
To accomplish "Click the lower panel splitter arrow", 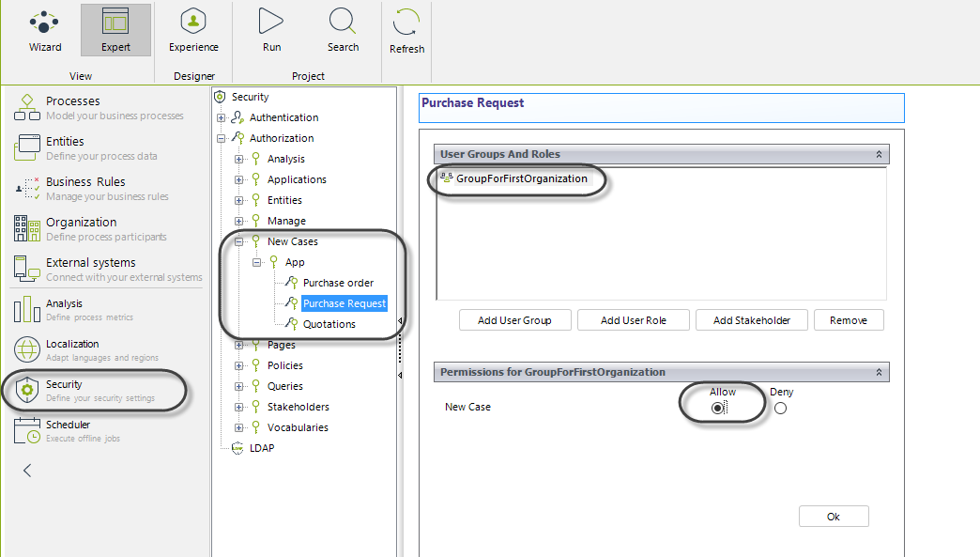I will (x=400, y=375).
